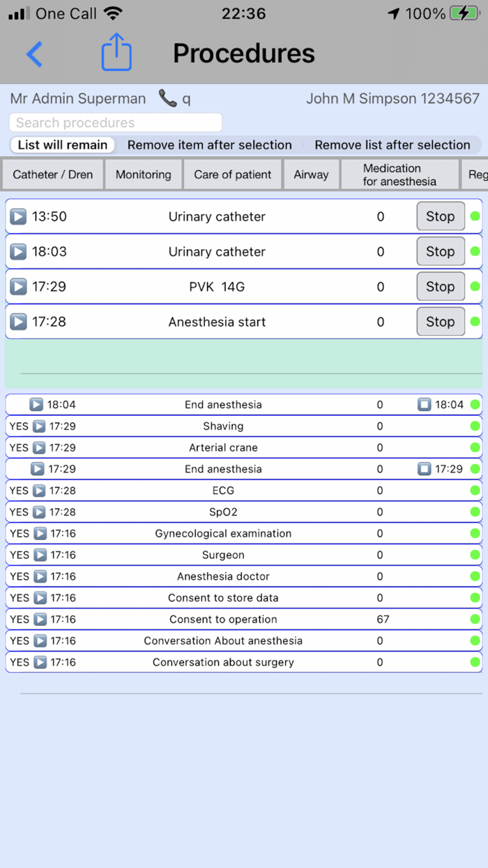Stop the 18:03 Urinary catheter procedure
This screenshot has height=868, width=488.
tap(440, 251)
